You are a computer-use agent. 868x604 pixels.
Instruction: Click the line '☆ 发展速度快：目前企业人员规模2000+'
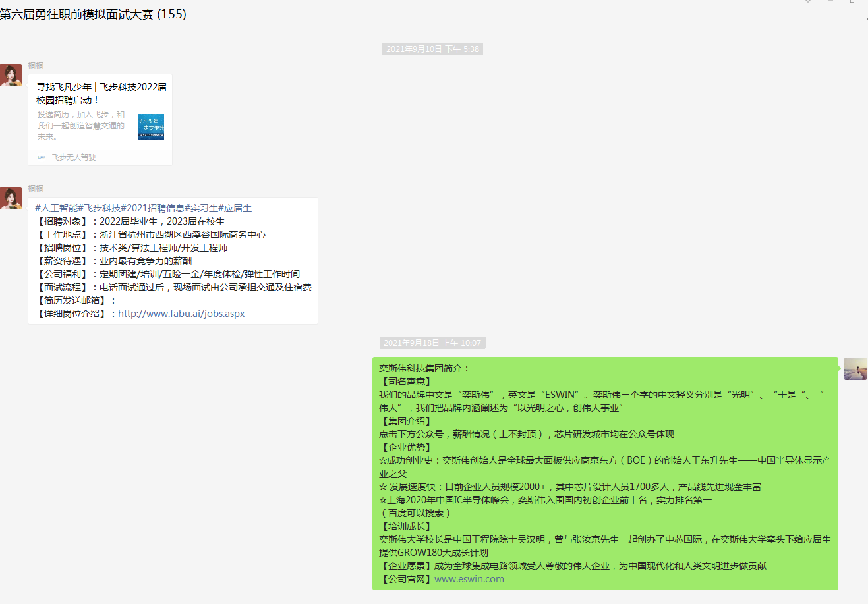coord(570,487)
